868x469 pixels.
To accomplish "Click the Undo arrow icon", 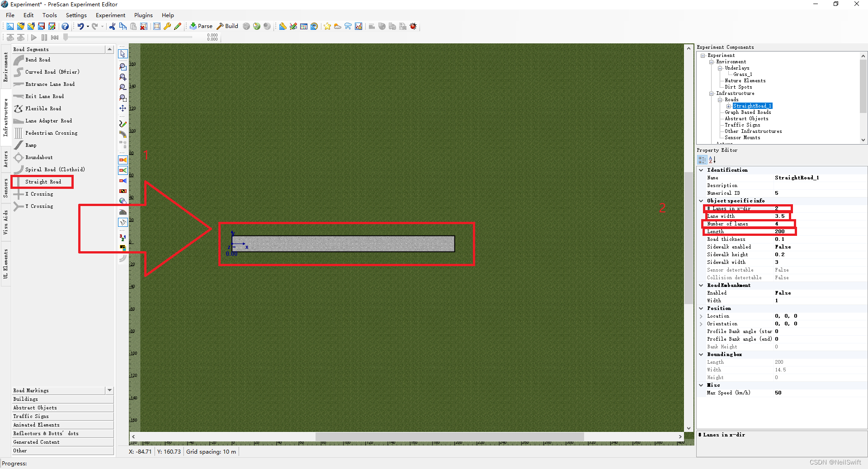I will [80, 26].
